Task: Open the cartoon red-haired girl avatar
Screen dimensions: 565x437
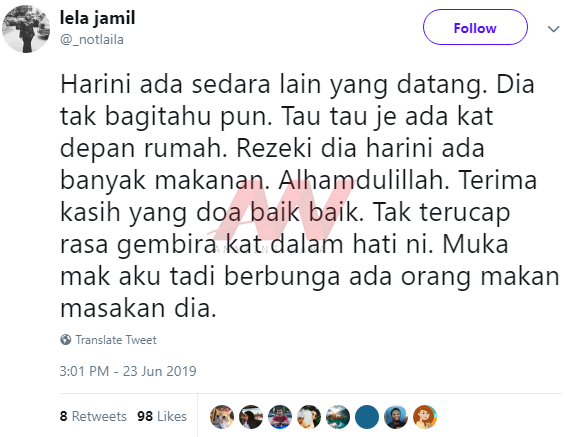Action: pos(425,417)
